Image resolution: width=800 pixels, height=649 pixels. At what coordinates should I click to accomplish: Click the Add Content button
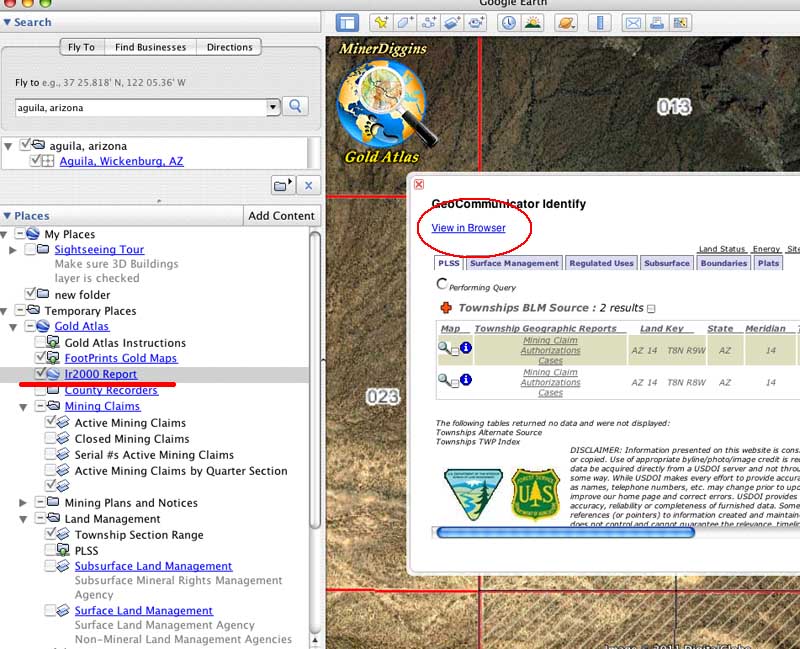[282, 216]
